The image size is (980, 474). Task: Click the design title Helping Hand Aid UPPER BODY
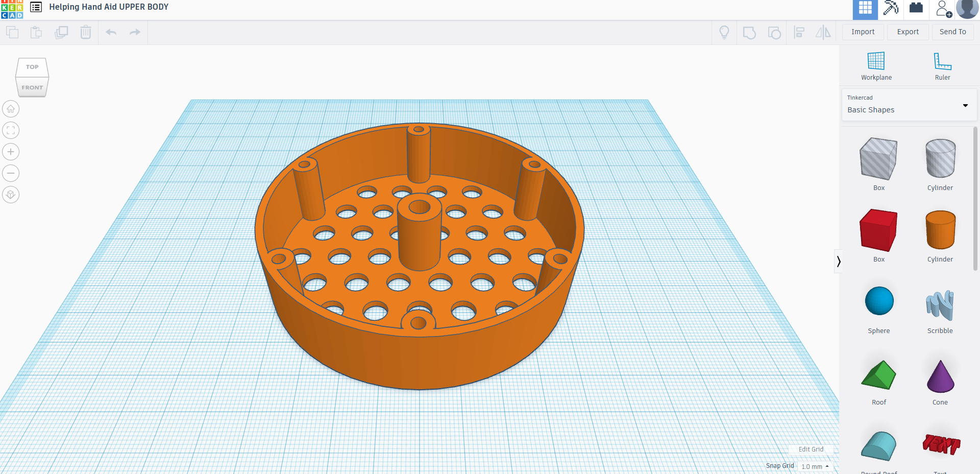(109, 7)
